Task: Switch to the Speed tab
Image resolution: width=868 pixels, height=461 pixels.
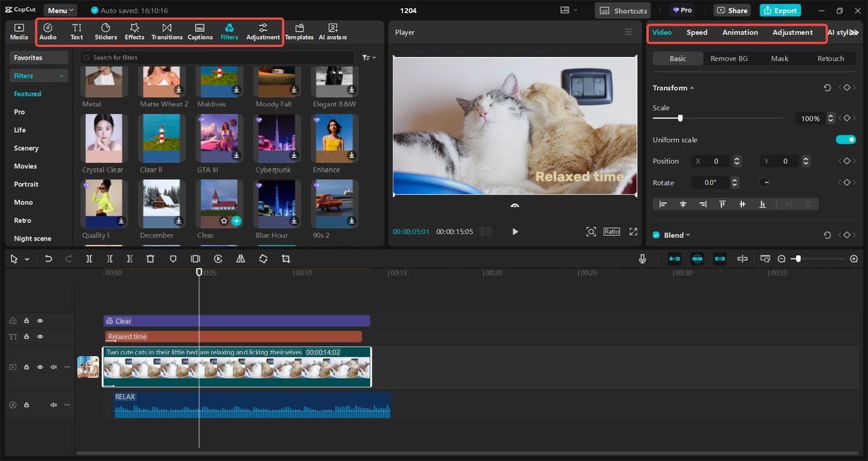Action: pyautogui.click(x=696, y=33)
